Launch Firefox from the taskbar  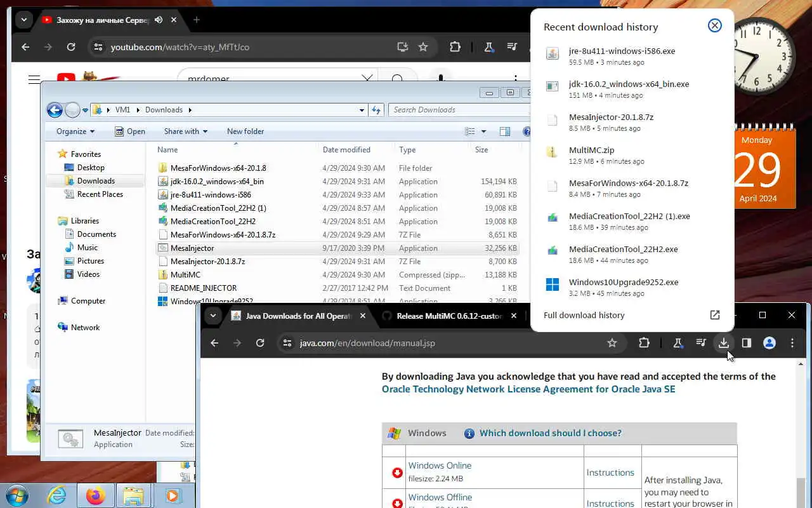96,495
